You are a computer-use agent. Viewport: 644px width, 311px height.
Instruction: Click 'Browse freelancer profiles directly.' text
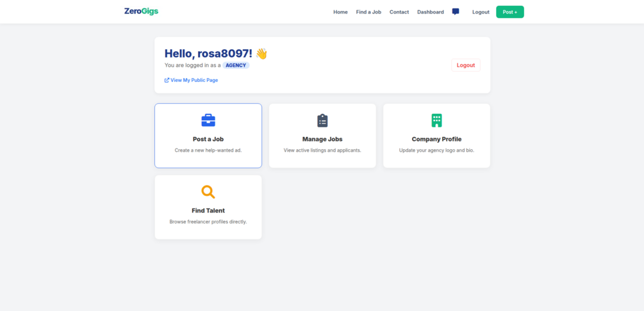(x=208, y=221)
